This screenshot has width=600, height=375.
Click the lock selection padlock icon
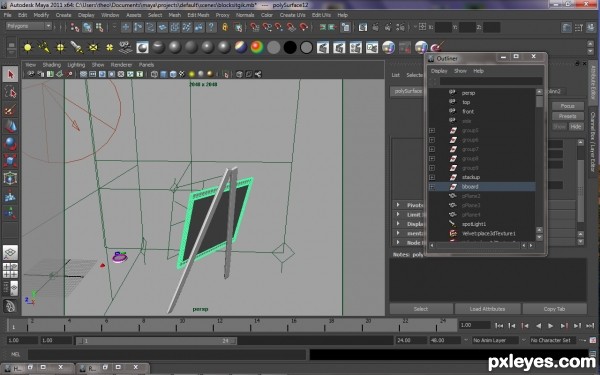tap(225, 27)
